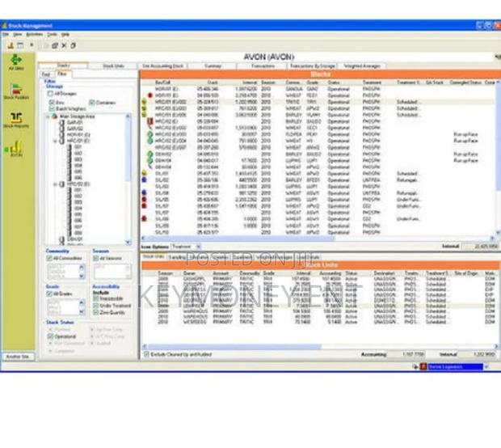Select the GAR/01 storage tree item
This screenshot has width=501, height=448.
74,122
